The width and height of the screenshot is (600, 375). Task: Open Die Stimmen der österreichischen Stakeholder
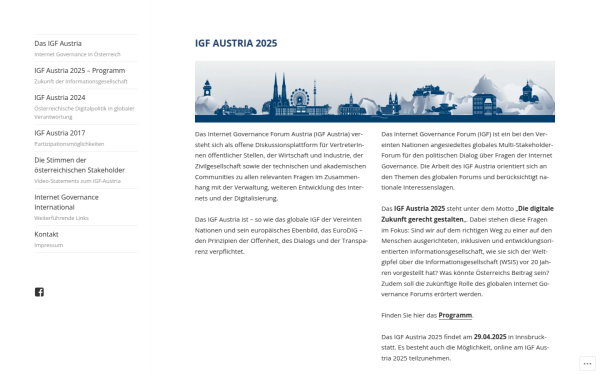click(80, 165)
